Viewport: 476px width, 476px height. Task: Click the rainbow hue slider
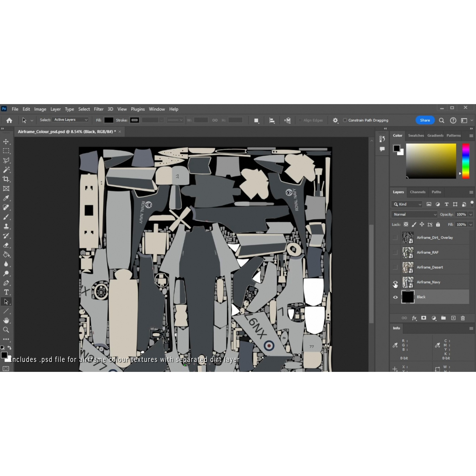click(466, 161)
